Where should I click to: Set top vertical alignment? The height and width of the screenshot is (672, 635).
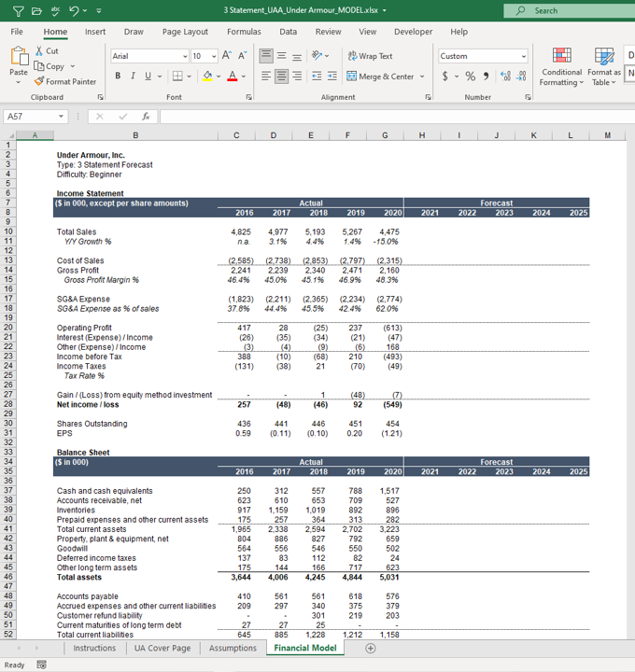coord(266,56)
